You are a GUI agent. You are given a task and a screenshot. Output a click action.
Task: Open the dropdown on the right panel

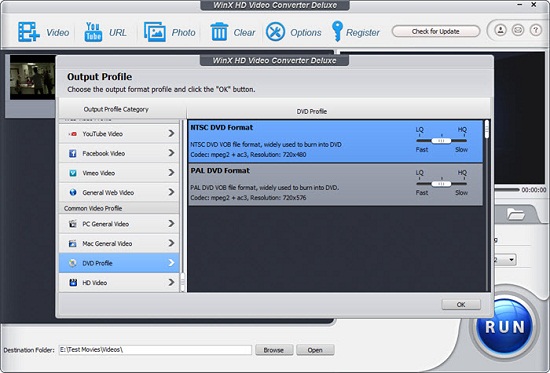511,260
